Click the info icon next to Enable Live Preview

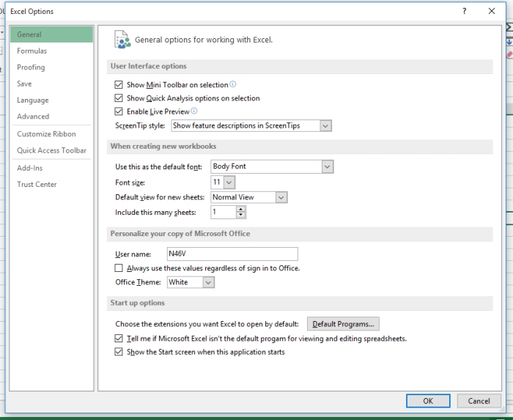(194, 111)
